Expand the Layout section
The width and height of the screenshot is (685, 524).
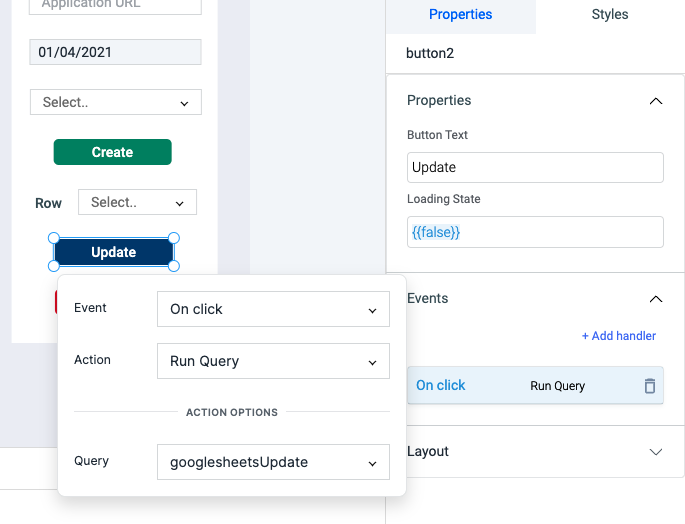656,451
